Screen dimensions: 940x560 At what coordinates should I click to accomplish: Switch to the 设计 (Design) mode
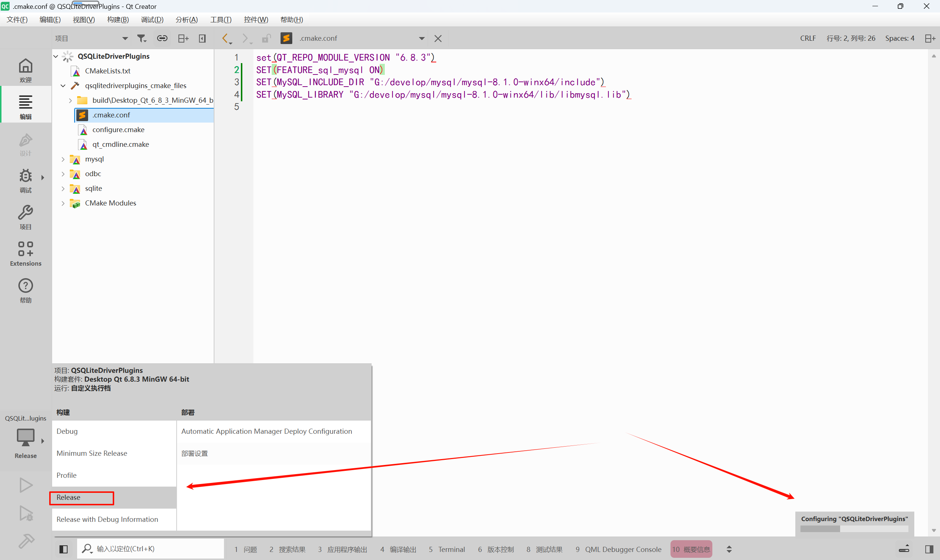pyautogui.click(x=25, y=145)
